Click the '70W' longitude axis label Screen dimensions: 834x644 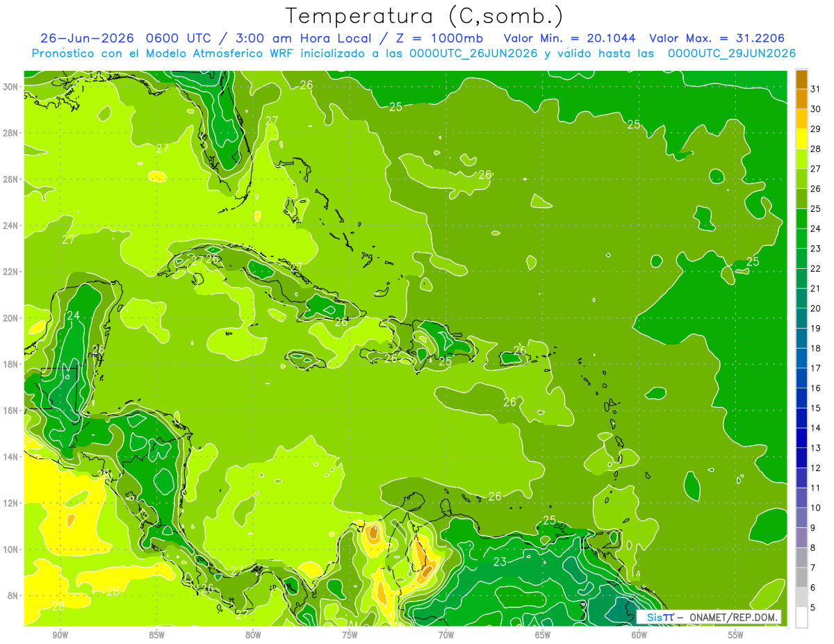[x=446, y=635]
